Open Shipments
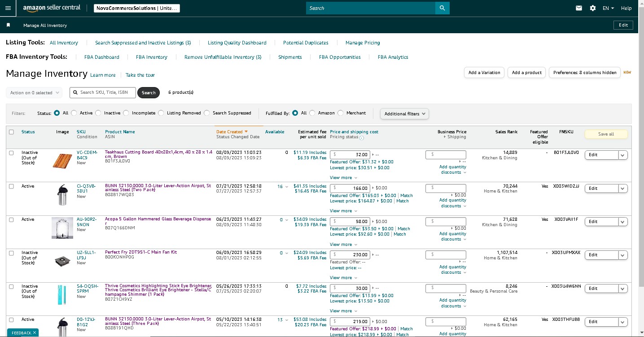The height and width of the screenshot is (337, 644). click(x=290, y=57)
